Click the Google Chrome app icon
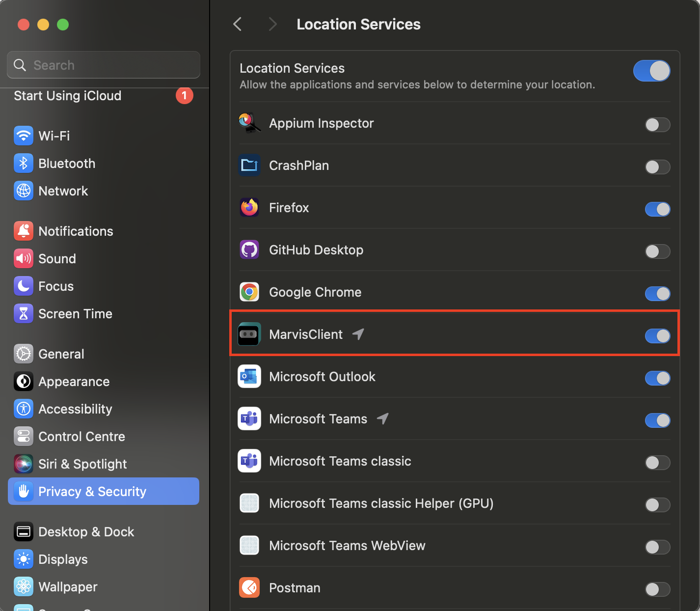This screenshot has height=611, width=700. tap(249, 292)
